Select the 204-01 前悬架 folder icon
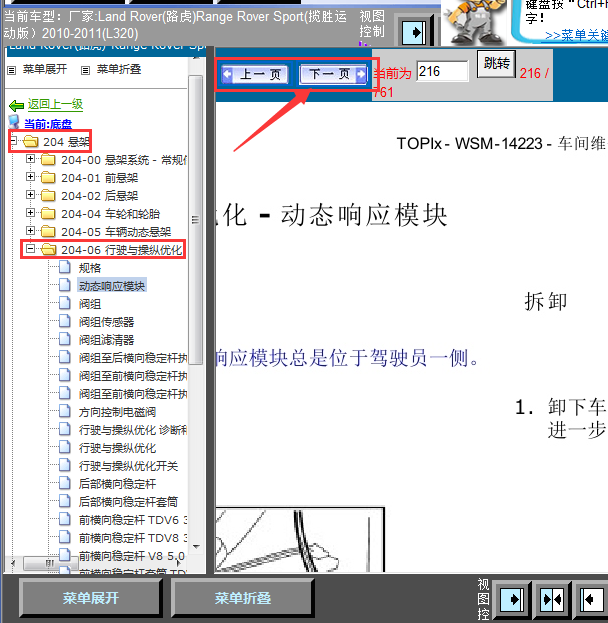Screen dimensions: 608x623 pyautogui.click(x=48, y=178)
